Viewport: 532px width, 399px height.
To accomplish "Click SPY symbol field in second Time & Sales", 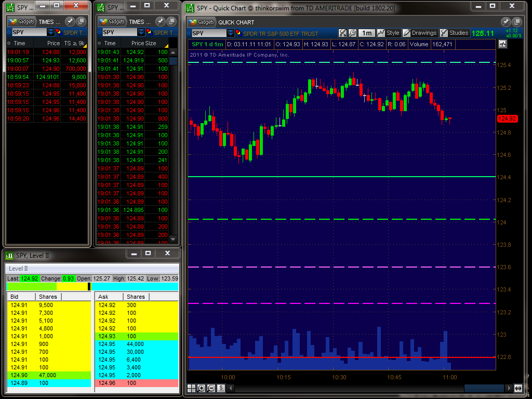I will coord(120,32).
